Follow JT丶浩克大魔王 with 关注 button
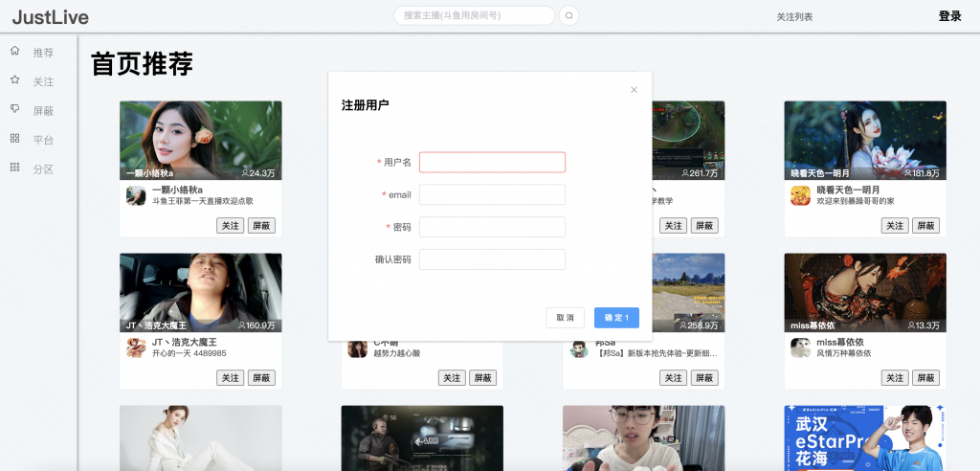Screen dimensions: 980x471 230,378
